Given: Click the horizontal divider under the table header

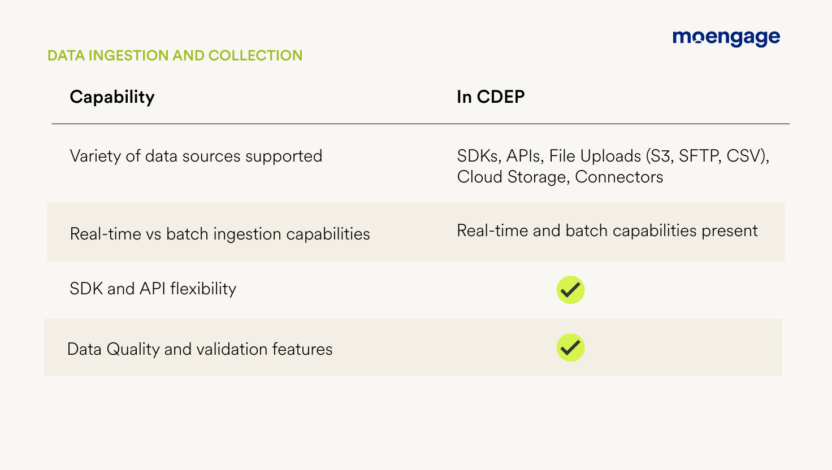Looking at the screenshot, I should [420, 124].
